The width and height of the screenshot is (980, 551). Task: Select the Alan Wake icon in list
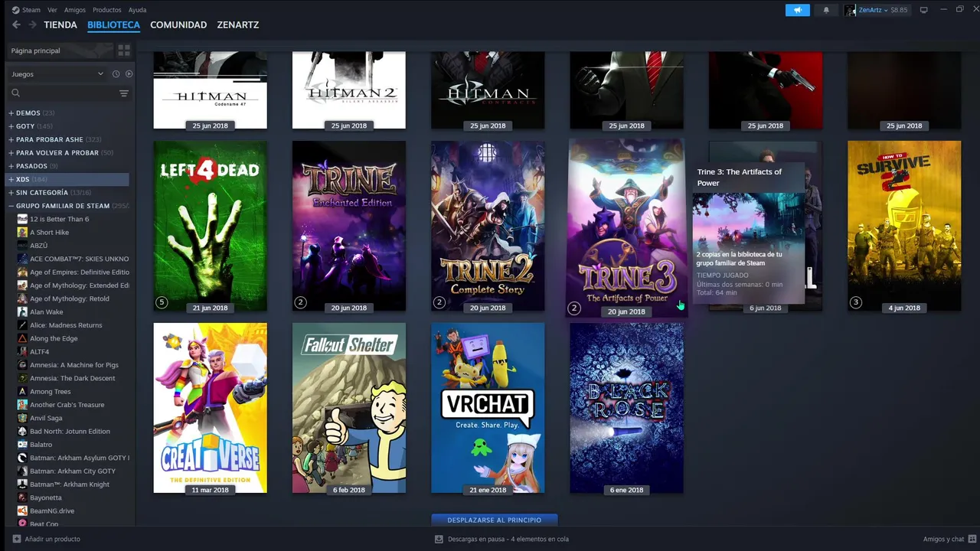pos(22,312)
